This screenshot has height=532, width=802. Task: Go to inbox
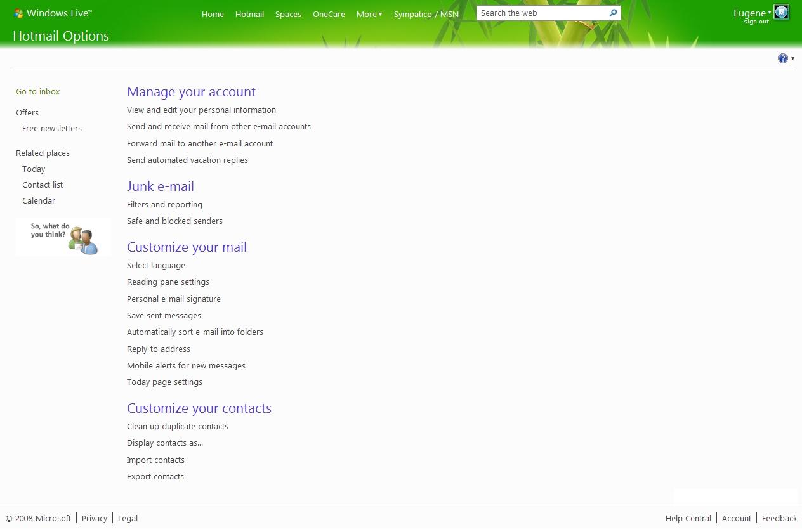[x=38, y=91]
